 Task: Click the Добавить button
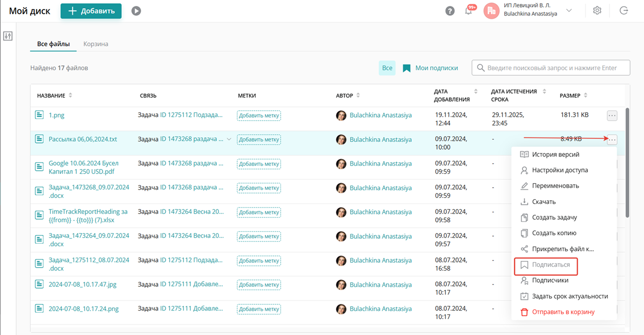91,11
